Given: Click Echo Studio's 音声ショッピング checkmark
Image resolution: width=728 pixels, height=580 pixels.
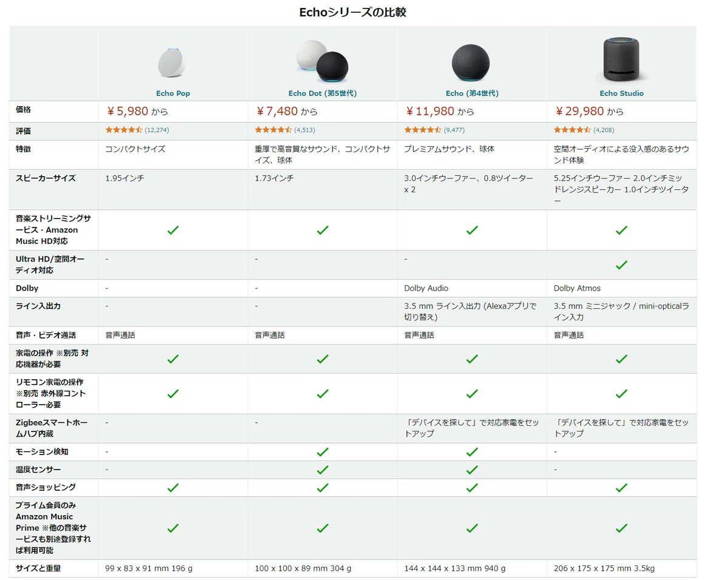Looking at the screenshot, I should coord(621,487).
